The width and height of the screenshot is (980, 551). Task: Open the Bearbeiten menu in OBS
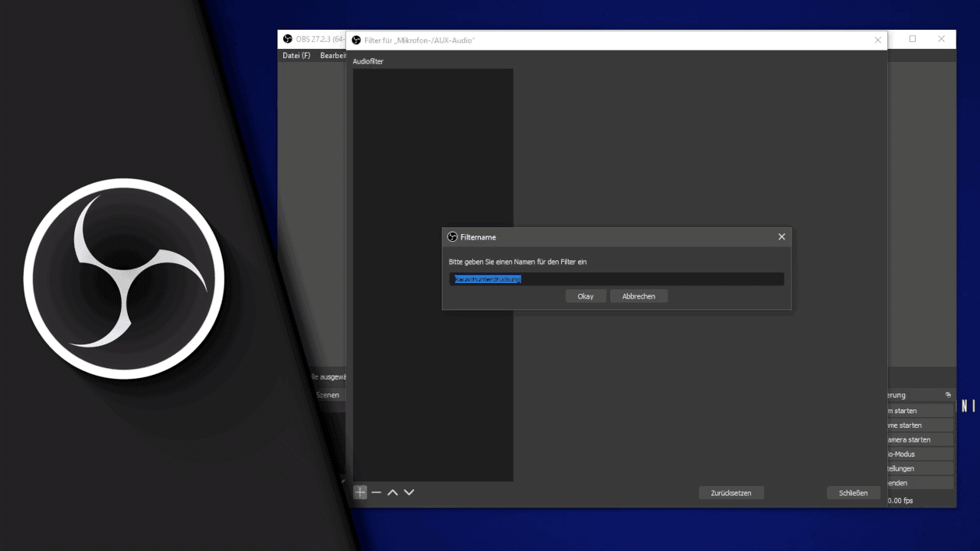(332, 56)
